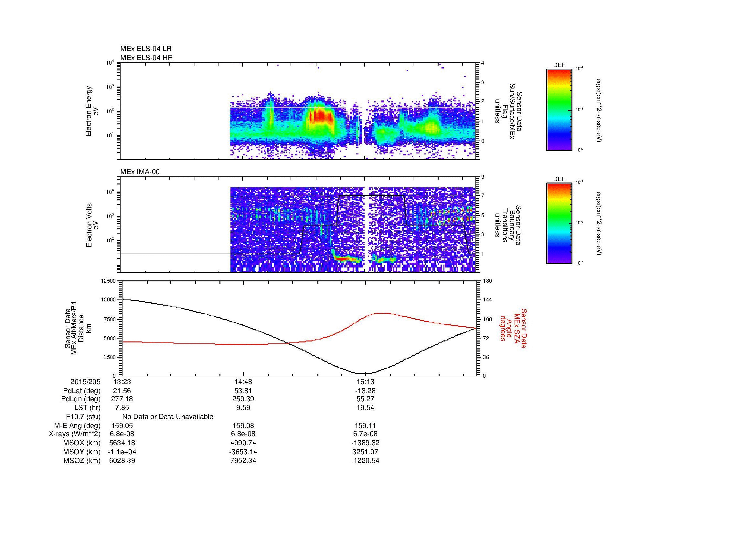Click the upper DEF electron spectrogram color bar
756x534 pixels.
(x=559, y=110)
